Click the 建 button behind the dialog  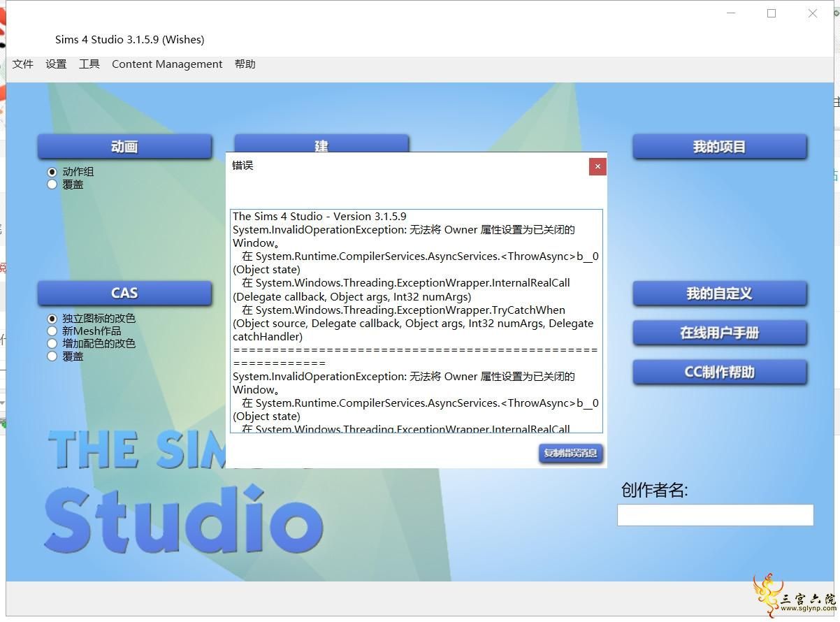(321, 143)
